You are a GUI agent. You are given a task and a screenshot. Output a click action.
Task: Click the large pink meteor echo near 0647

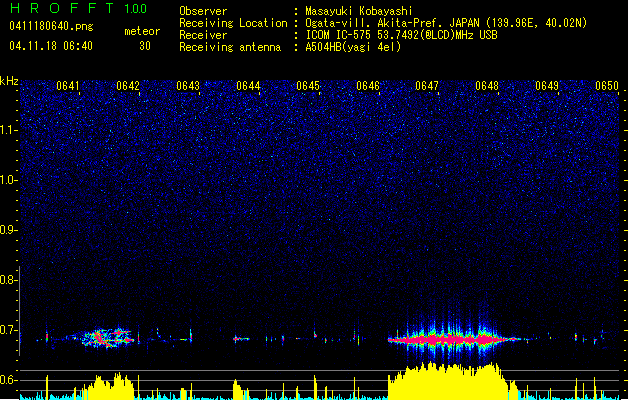tap(453, 339)
